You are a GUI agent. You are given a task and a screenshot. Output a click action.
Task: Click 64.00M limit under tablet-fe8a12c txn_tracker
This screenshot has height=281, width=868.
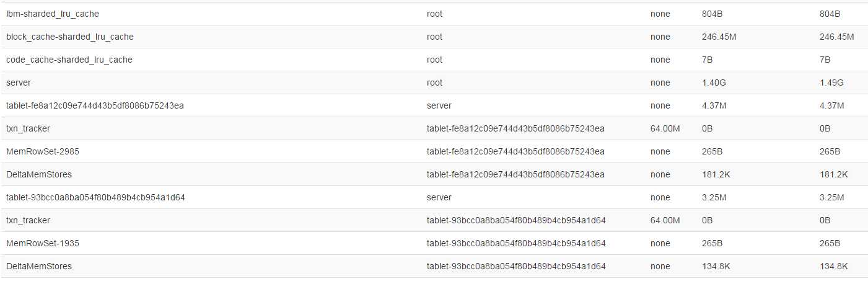tap(665, 128)
